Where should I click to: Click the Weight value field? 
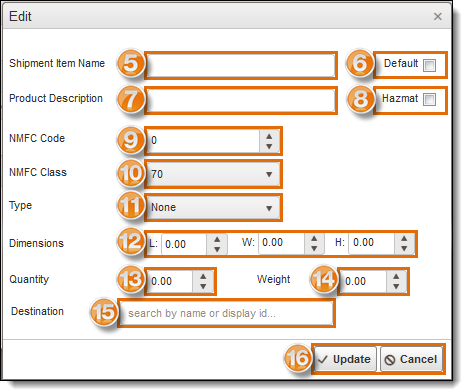tap(364, 282)
